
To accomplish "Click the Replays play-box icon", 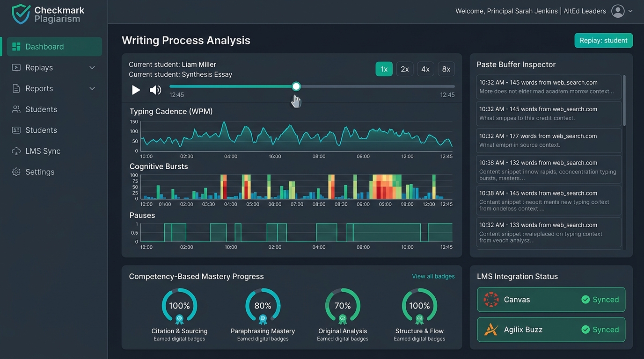I will [x=16, y=68].
